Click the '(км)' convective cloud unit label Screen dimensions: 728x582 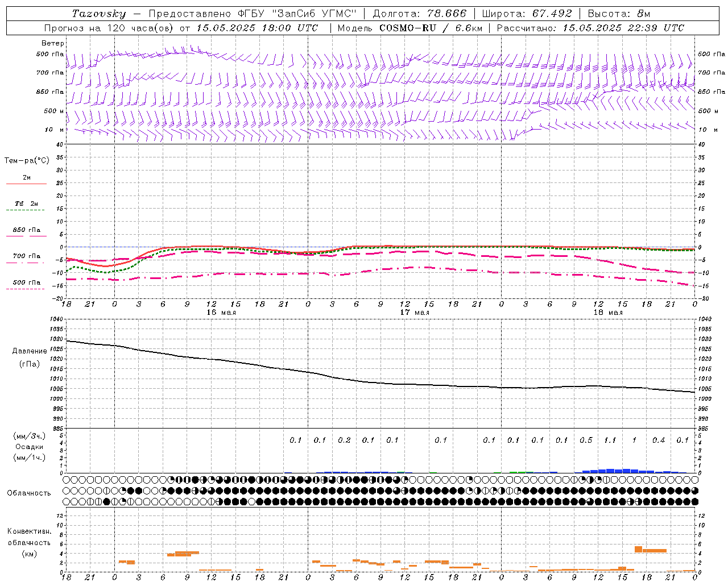tap(29, 554)
